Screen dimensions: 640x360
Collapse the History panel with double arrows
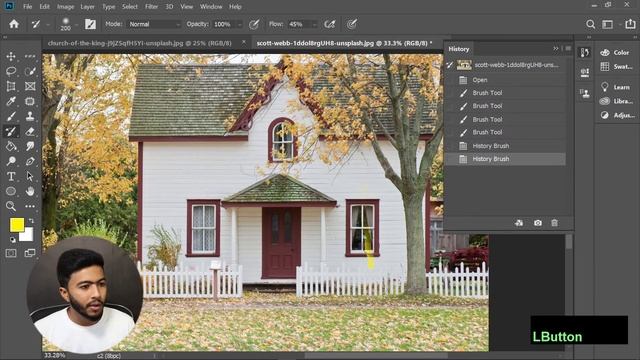pos(556,49)
